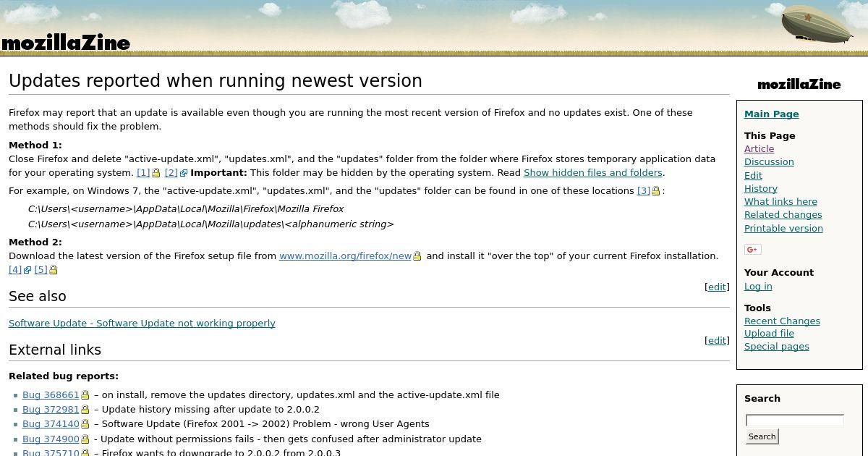Open Related changes

[x=783, y=215]
